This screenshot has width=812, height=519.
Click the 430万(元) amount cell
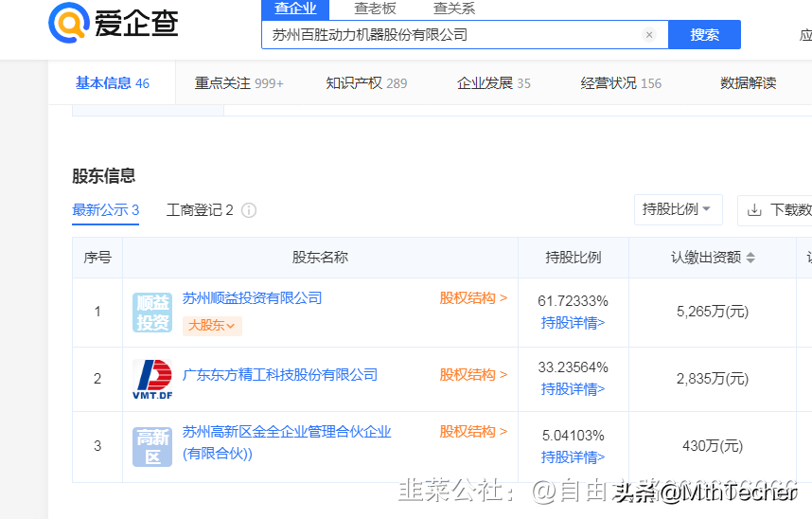pyautogui.click(x=713, y=446)
